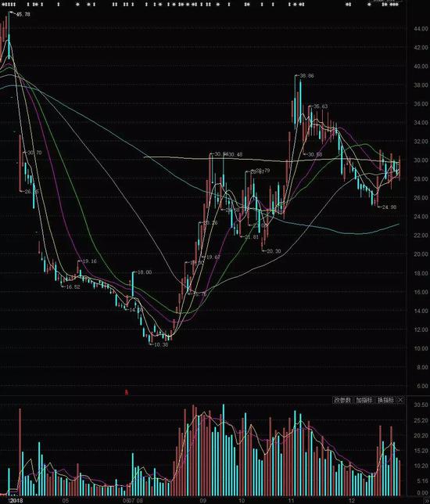Select the 21.81 price label
Screen dimensions: 430x504
point(252,237)
